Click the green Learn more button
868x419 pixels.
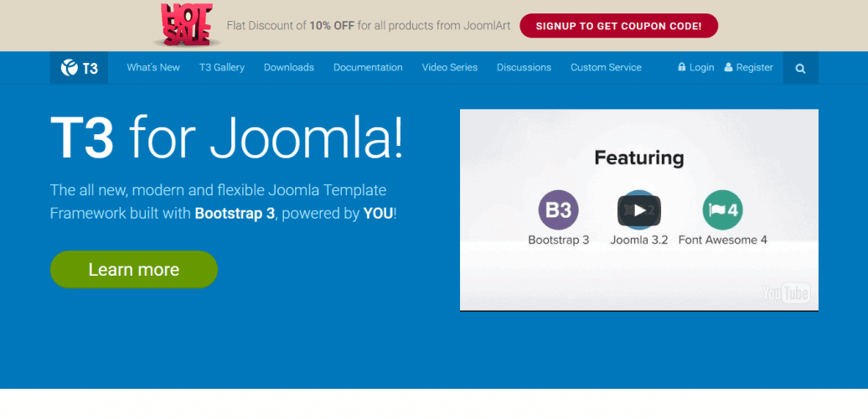(134, 270)
